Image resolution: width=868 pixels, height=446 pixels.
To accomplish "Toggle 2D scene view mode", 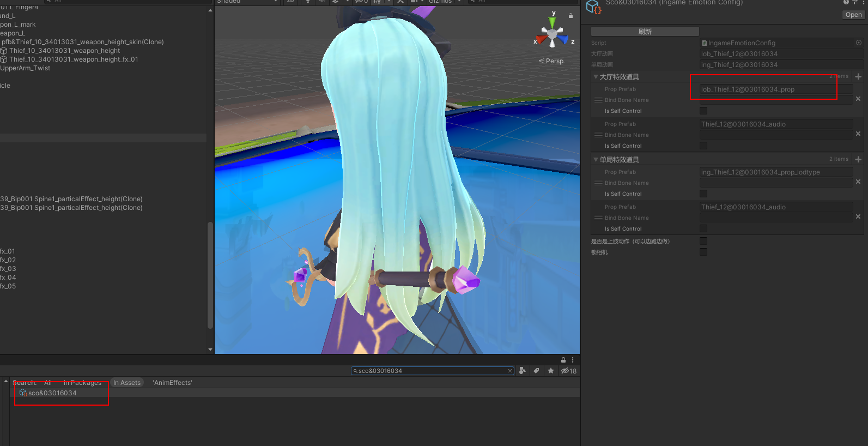I will coord(290,2).
